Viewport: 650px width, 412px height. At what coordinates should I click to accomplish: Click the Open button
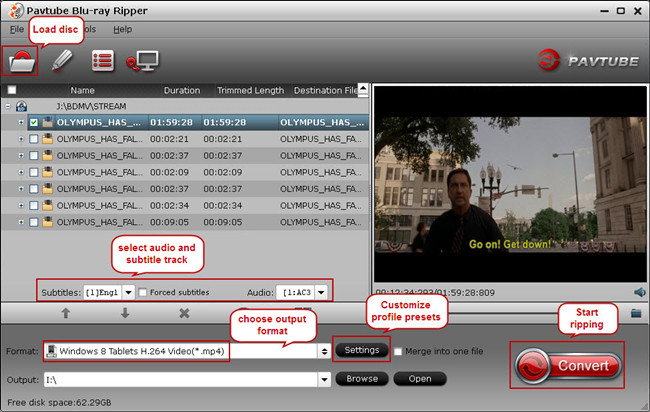420,378
